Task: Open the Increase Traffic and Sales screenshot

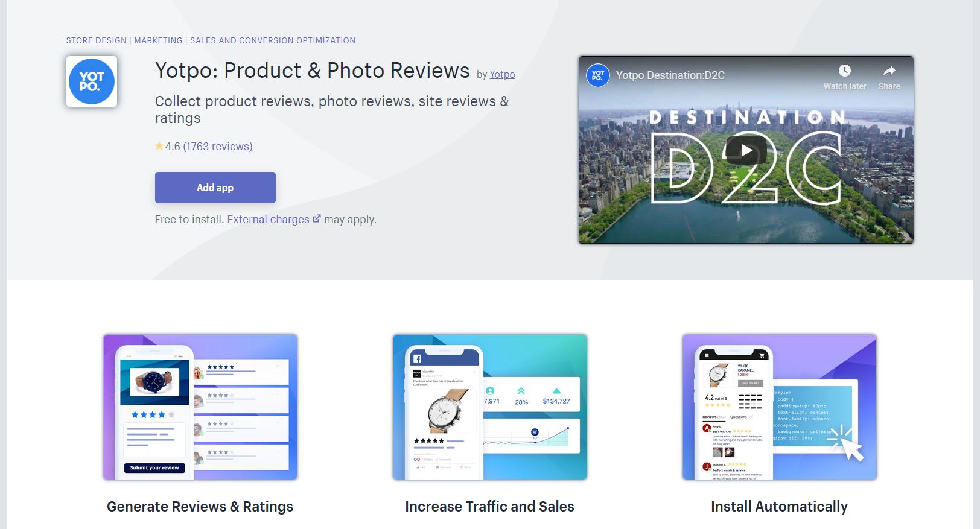Action: (x=490, y=407)
